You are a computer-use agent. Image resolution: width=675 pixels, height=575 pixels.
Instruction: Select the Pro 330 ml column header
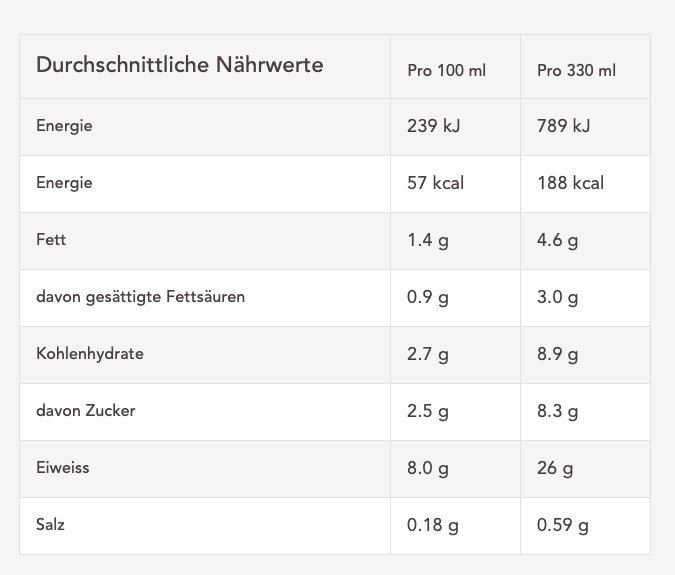[x=576, y=71]
